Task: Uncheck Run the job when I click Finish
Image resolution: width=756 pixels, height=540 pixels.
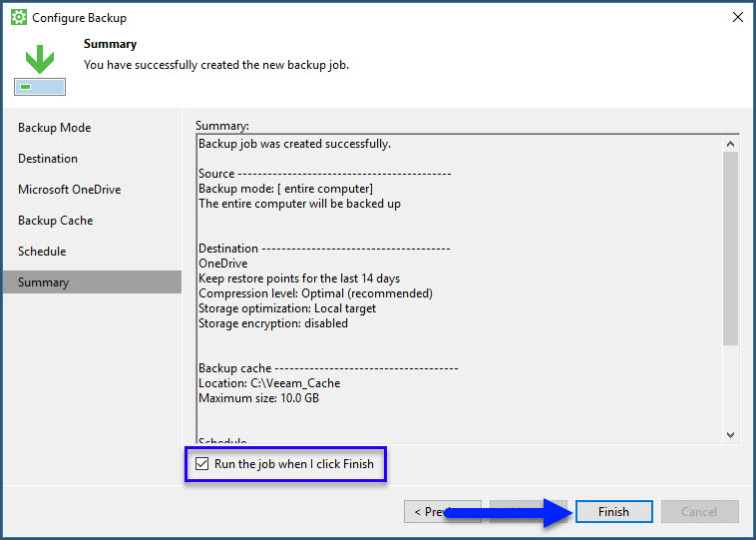Action: point(202,464)
